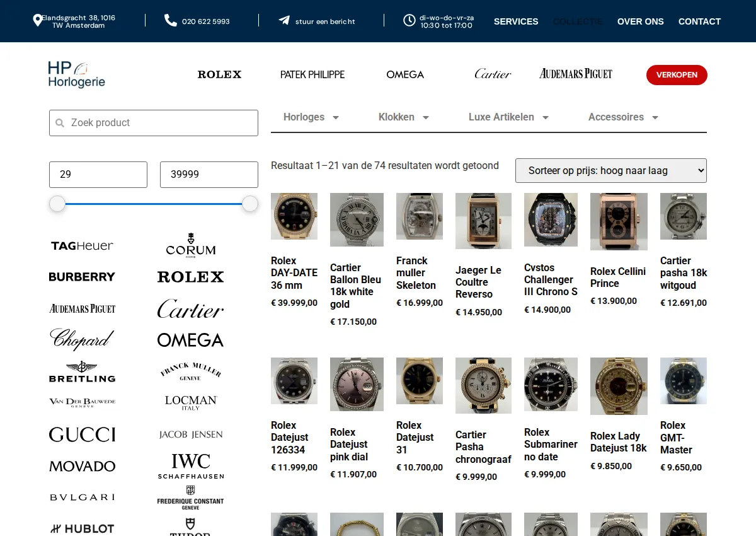756x536 pixels.
Task: Open Patek Philippe brand logo in header
Action: click(312, 74)
